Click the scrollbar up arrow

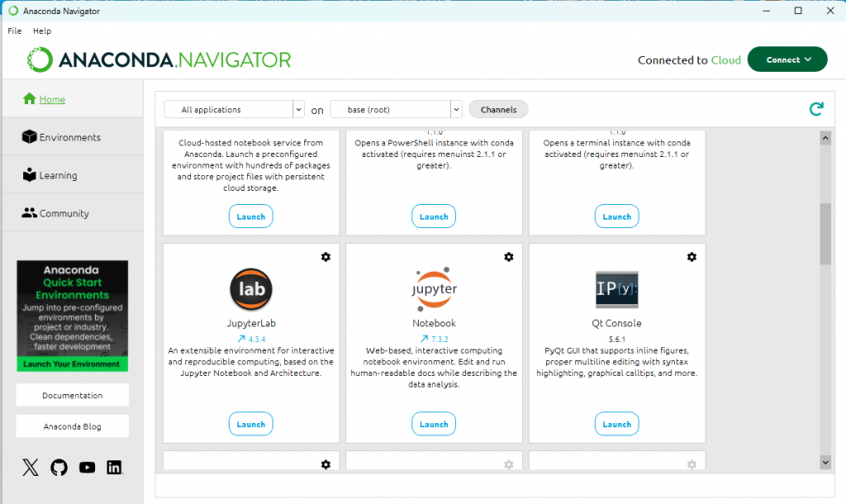click(825, 138)
